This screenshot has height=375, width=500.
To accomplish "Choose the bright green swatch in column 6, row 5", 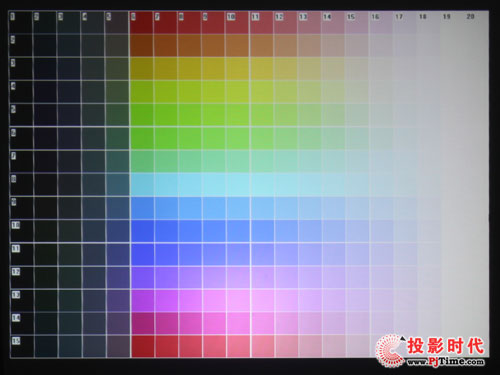I will point(142,115).
